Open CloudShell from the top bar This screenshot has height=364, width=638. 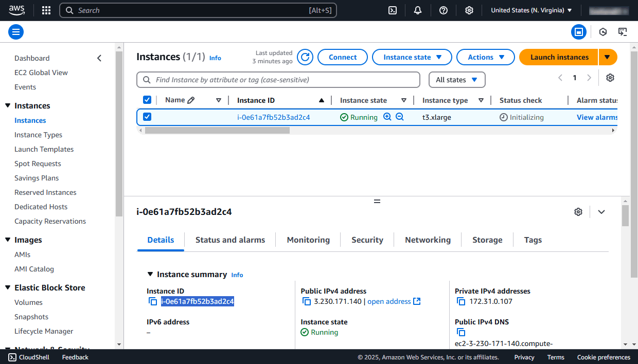click(x=393, y=10)
